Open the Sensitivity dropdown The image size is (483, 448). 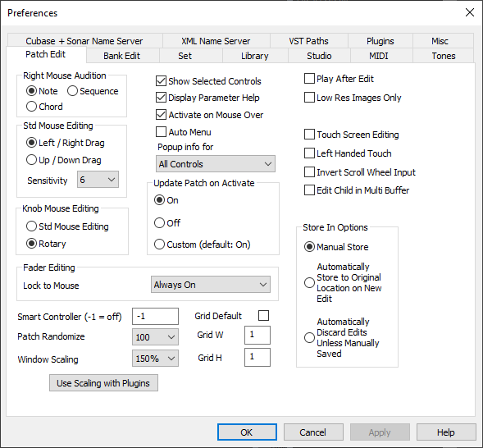point(98,180)
